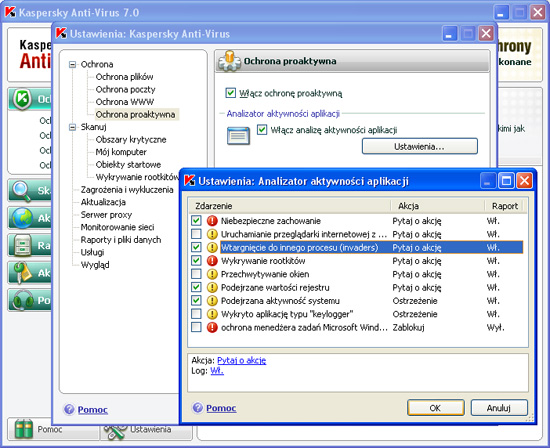Click Kaspersky logo in Analizator dialog title bar
Viewport: 550px width, 448px height.
190,181
